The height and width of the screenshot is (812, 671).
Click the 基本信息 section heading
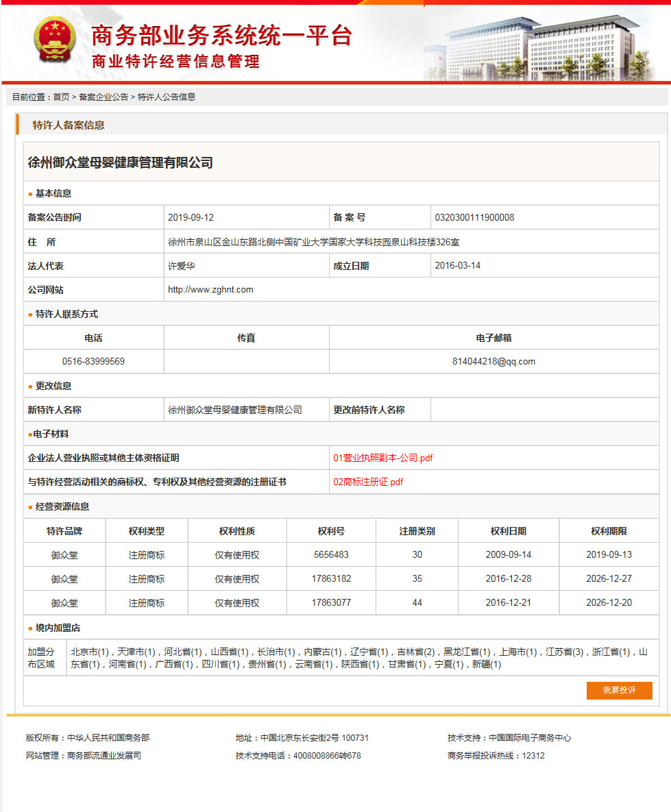(53, 193)
